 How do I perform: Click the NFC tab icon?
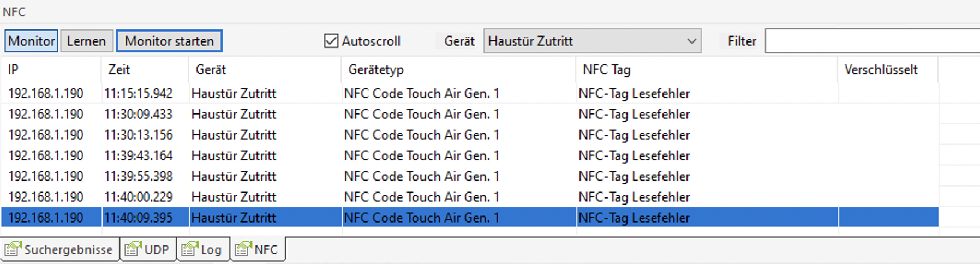click(x=243, y=249)
